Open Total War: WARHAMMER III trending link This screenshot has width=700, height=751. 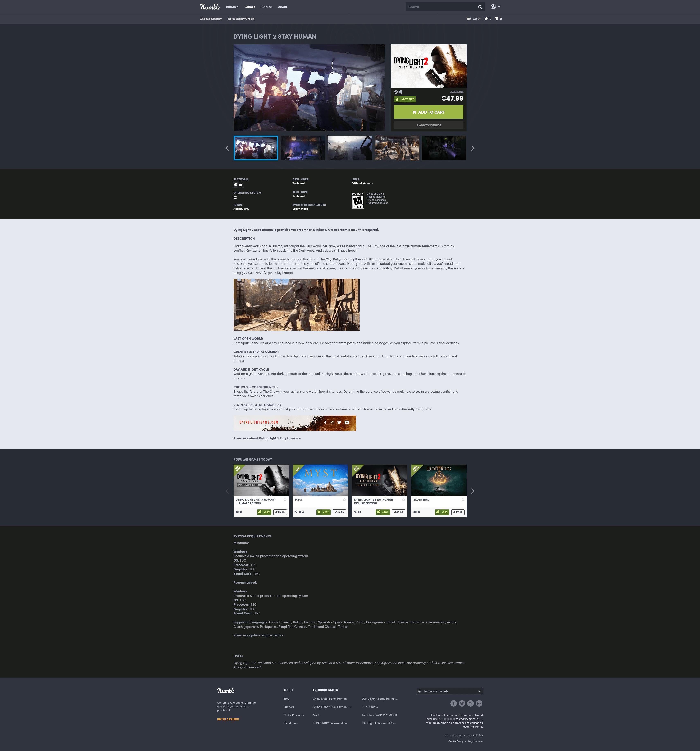coord(380,715)
